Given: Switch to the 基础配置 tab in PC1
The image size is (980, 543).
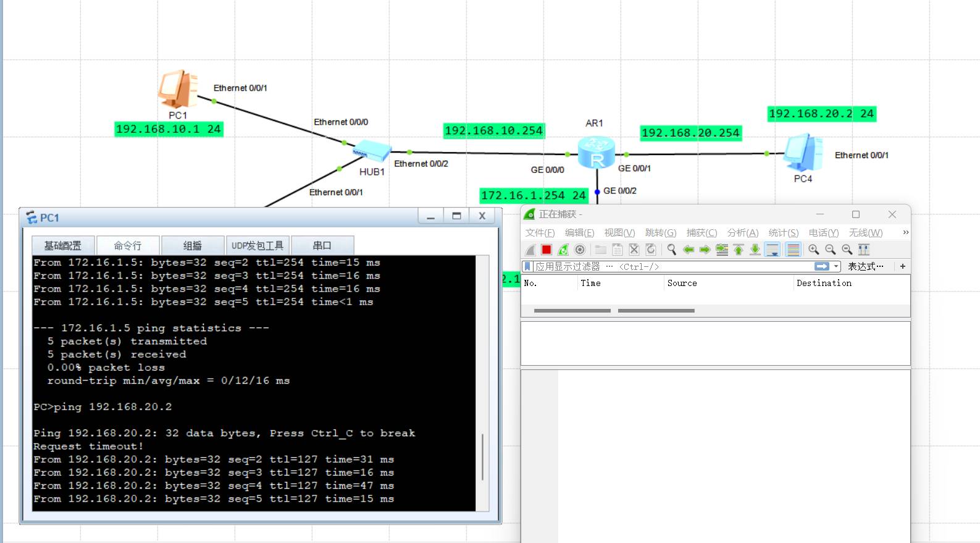Looking at the screenshot, I should (x=63, y=245).
